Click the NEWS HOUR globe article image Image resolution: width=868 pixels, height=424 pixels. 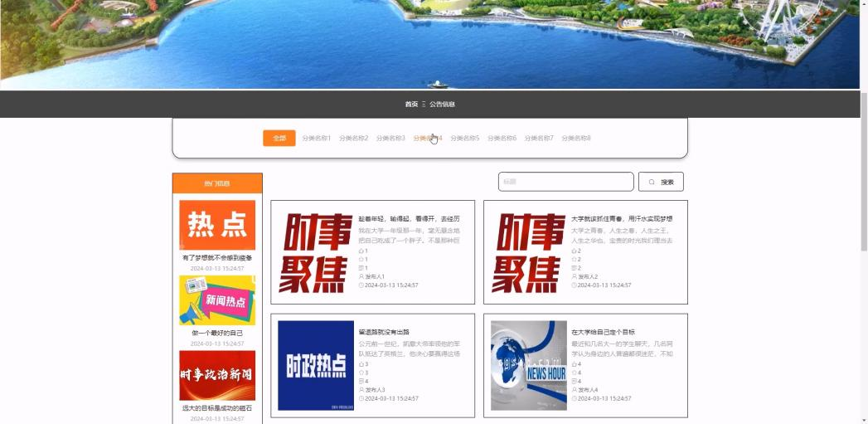point(529,366)
